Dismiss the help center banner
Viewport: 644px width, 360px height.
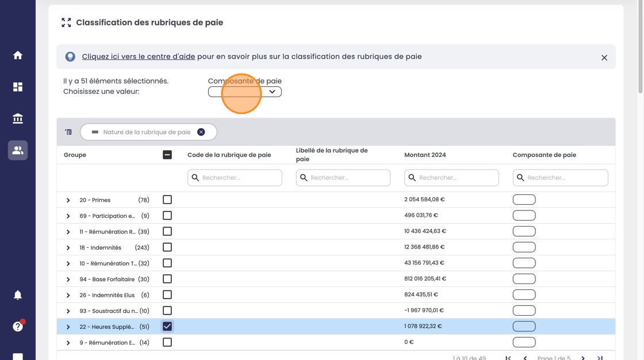604,58
